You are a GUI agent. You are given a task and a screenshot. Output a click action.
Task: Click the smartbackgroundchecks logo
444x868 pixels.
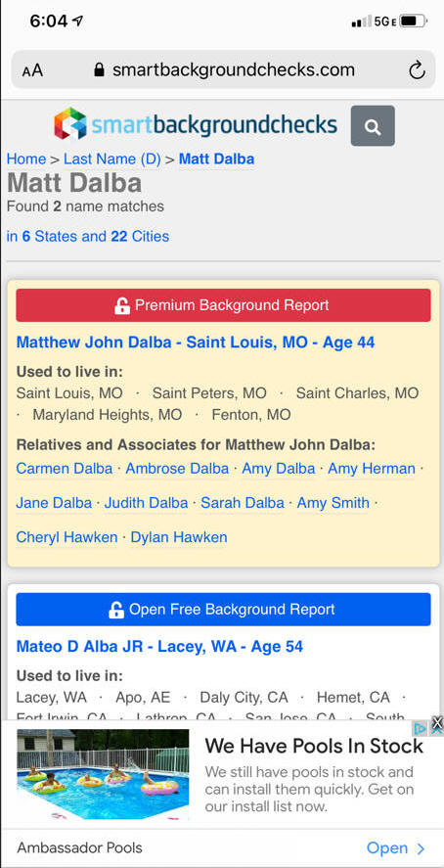click(x=196, y=123)
